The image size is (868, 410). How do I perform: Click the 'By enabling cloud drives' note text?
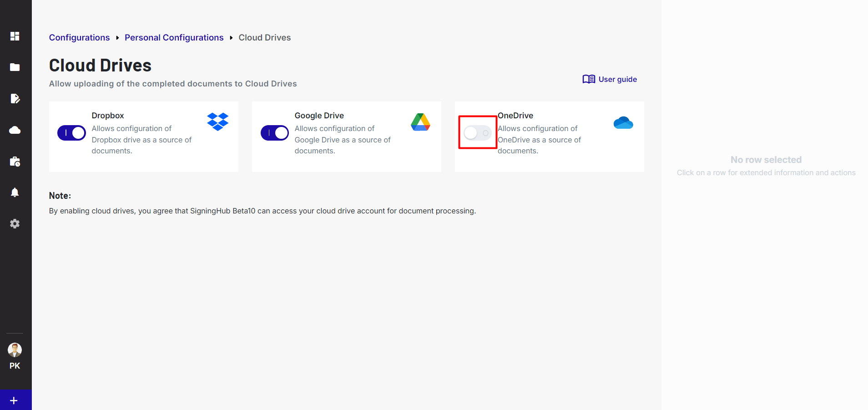262,211
